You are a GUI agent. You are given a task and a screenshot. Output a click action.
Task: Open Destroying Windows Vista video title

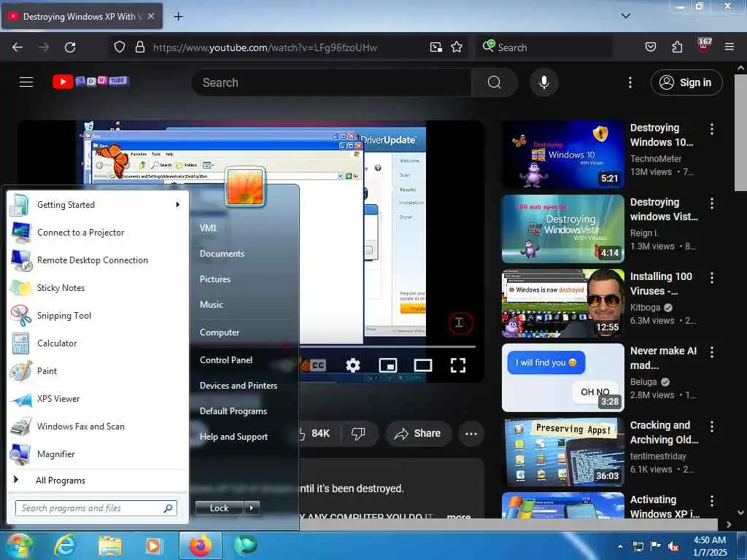664,209
